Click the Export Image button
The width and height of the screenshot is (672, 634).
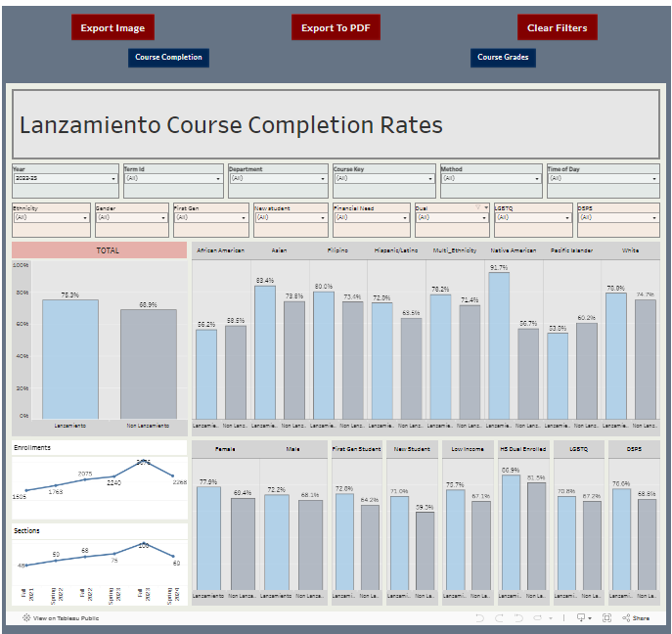tap(112, 28)
